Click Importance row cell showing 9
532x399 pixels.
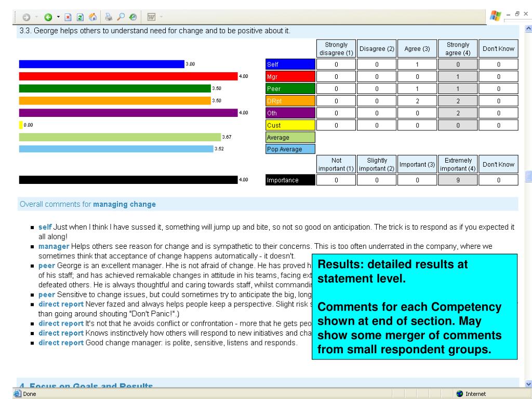[x=458, y=180]
